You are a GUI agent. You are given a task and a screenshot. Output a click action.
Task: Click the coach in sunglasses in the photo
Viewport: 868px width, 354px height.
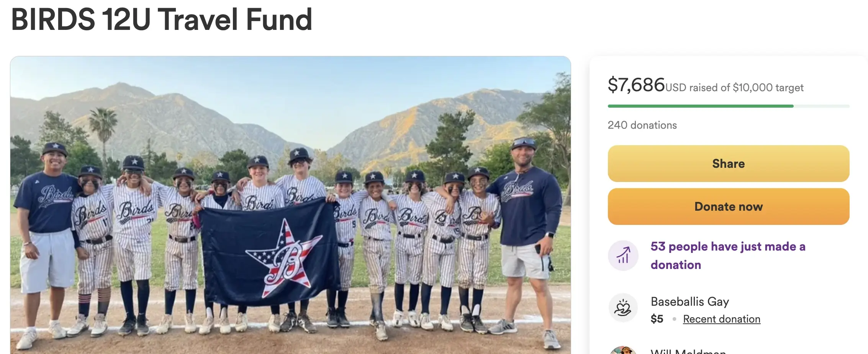526,238
